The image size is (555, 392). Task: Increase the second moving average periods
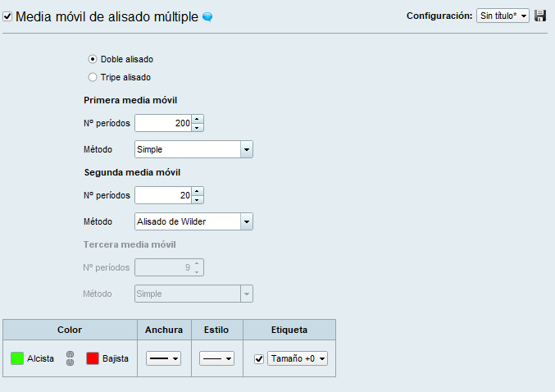coord(198,191)
